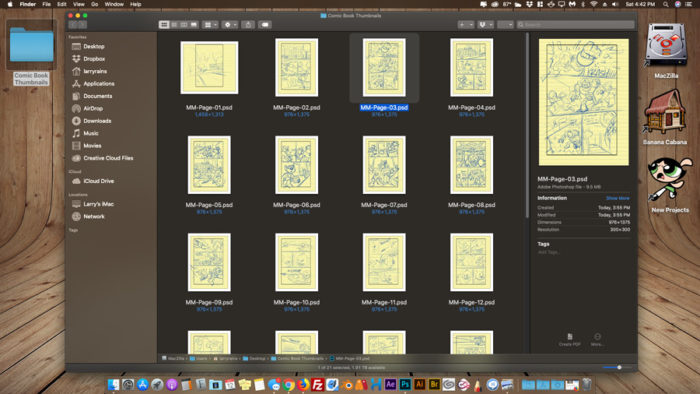700x394 pixels.
Task: Open the View menu in menu bar
Action: (x=79, y=4)
